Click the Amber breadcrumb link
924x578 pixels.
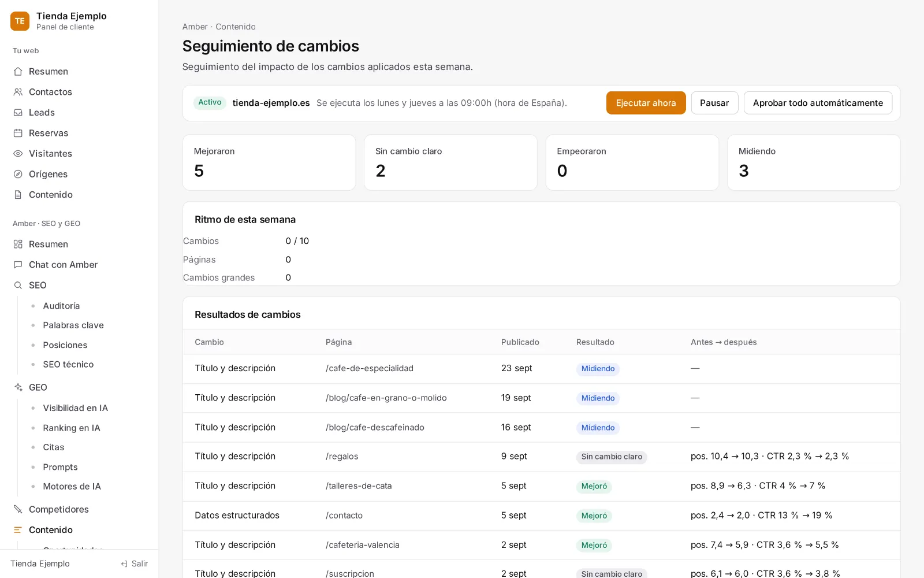coord(195,27)
